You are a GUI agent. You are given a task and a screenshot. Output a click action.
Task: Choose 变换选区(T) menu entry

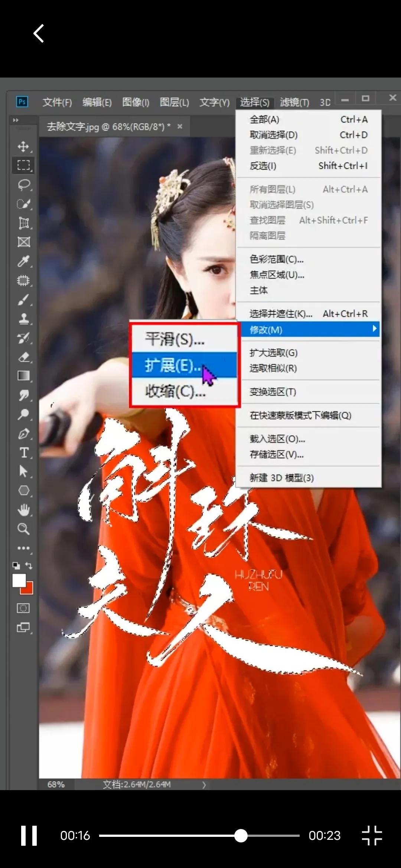pos(309,392)
